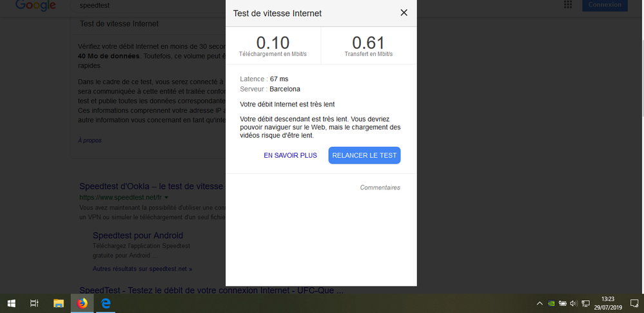Viewport: 644px width, 313px height.
Task: Click the battery status tray icon
Action: click(563, 303)
